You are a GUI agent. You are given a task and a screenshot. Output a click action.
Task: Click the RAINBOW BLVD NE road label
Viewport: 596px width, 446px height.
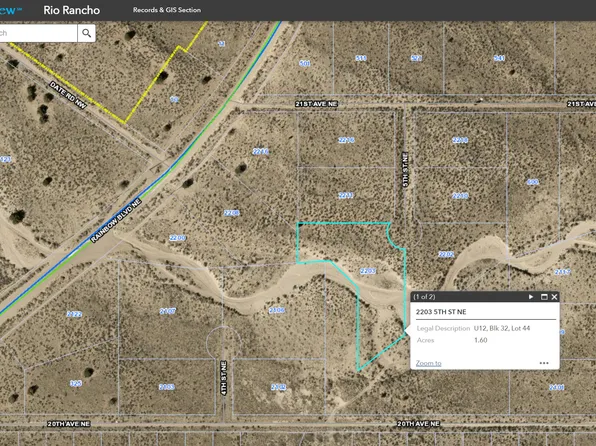pyautogui.click(x=116, y=220)
